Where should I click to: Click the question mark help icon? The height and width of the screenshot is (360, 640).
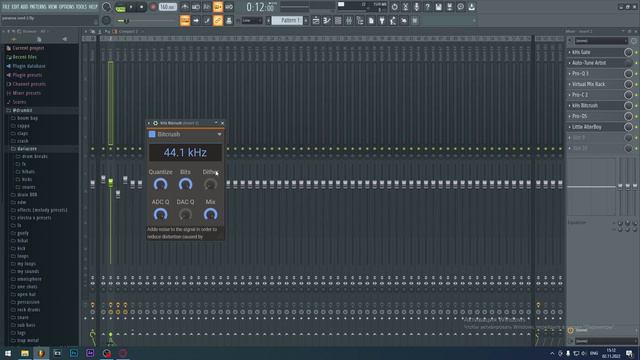click(427, 7)
